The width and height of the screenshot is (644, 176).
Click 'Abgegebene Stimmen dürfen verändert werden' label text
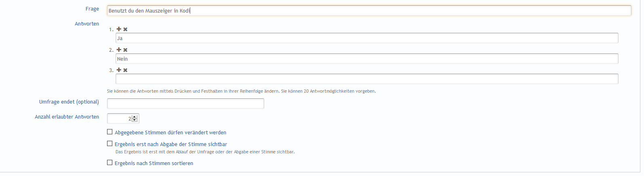[170, 133]
